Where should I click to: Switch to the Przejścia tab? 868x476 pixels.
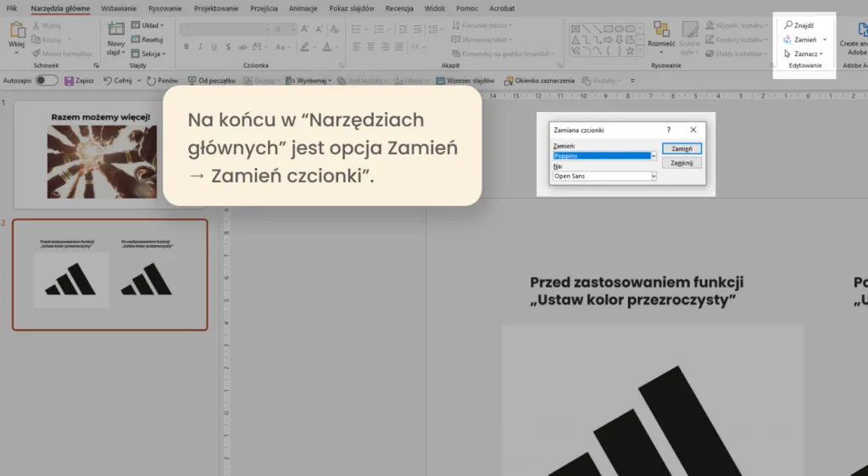click(264, 8)
